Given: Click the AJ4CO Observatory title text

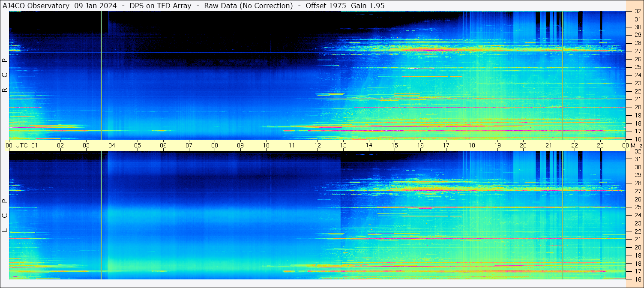Looking at the screenshot, I should [x=36, y=6].
